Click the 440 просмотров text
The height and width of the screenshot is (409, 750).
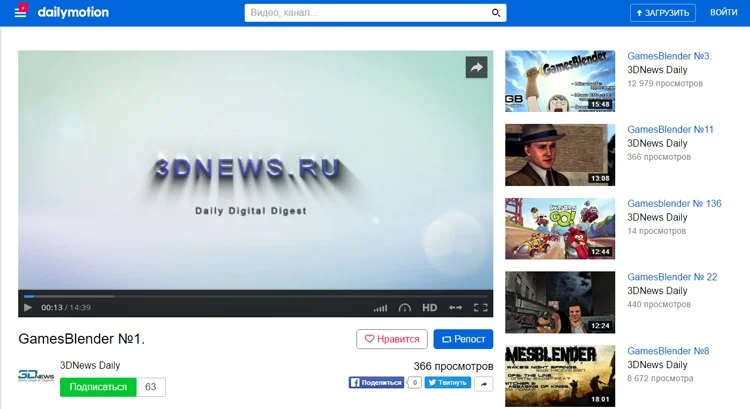659,304
